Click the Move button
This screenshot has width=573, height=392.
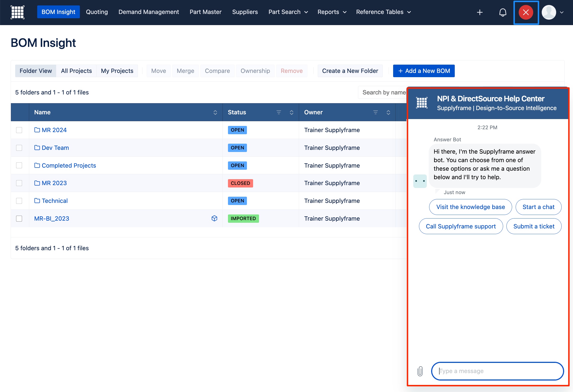[159, 71]
